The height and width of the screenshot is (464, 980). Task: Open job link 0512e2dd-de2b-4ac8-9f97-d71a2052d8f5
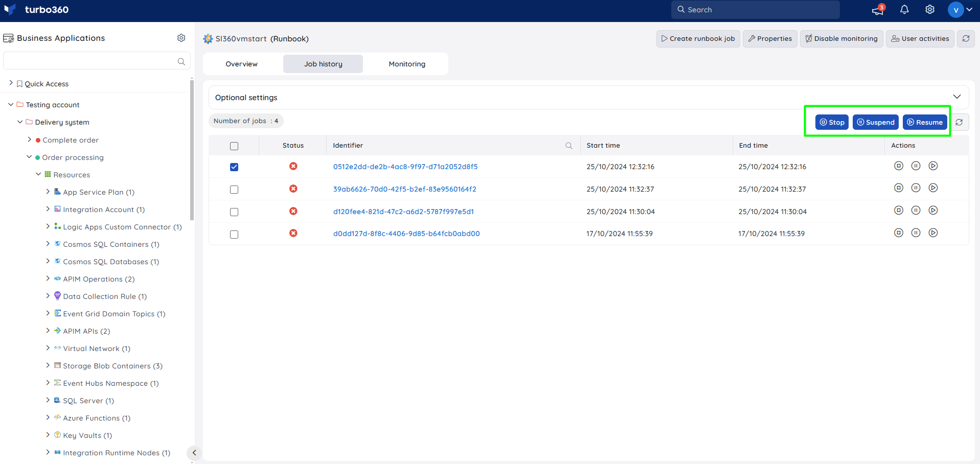click(x=405, y=167)
